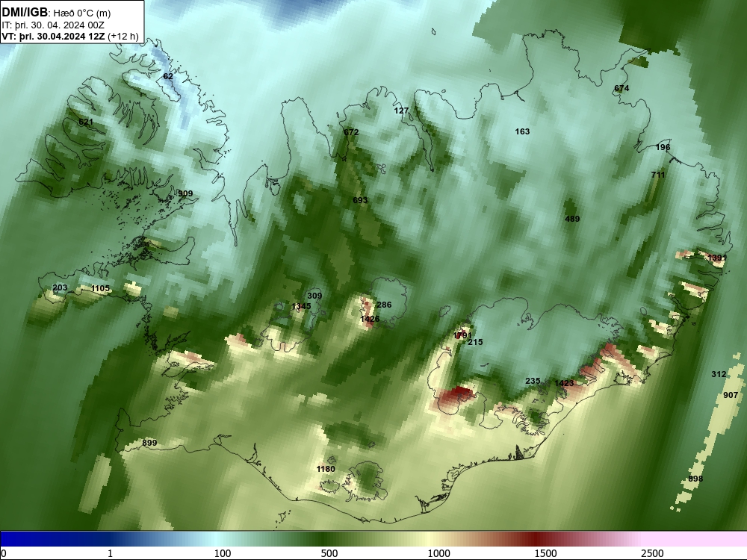Click the map value 163
The height and width of the screenshot is (560, 747).
523,131
